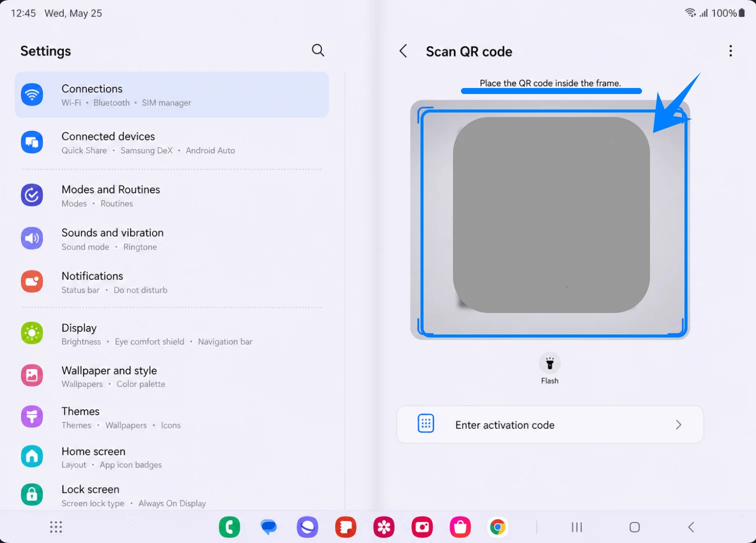The height and width of the screenshot is (543, 756).
Task: Open the app drawer grid in taskbar
Action: [x=56, y=527]
